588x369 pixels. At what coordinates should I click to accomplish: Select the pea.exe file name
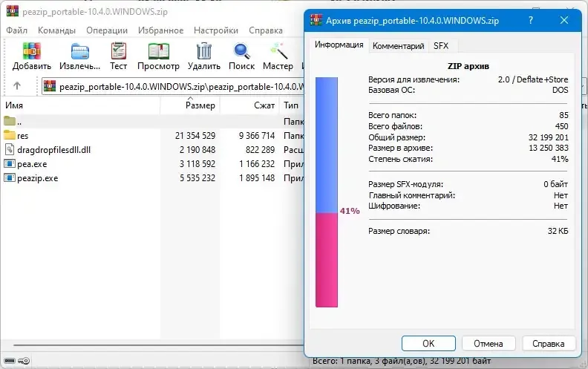pyautogui.click(x=32, y=164)
